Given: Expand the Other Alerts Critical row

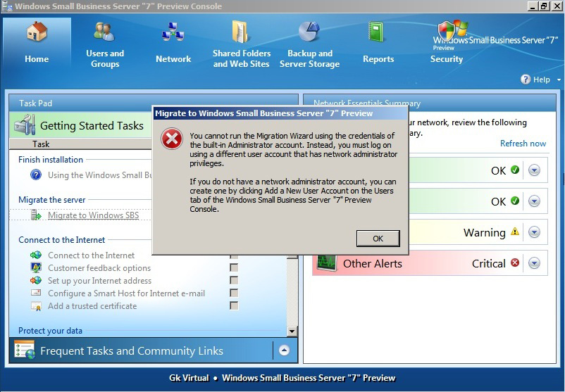Looking at the screenshot, I should point(534,263).
